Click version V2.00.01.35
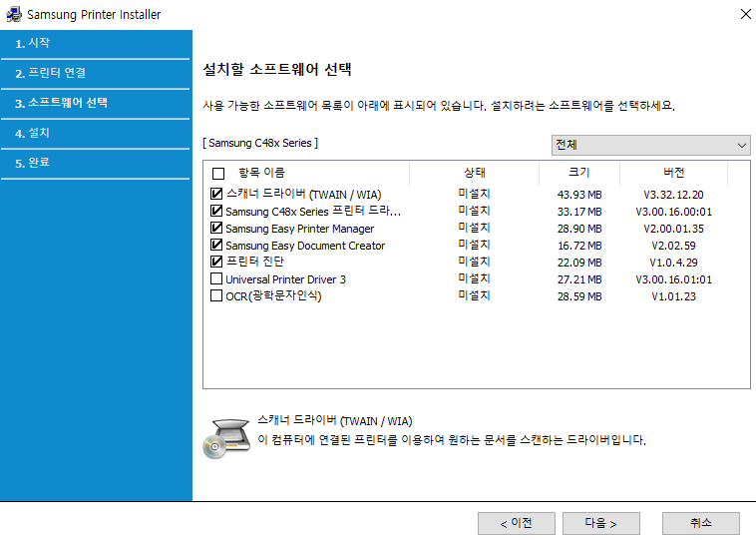The width and height of the screenshot is (756, 540). click(673, 229)
